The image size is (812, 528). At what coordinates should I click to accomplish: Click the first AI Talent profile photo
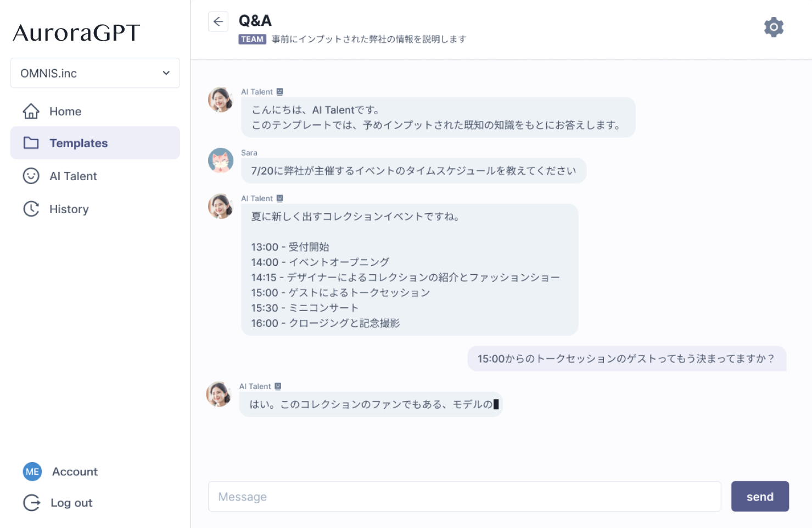[x=221, y=99]
